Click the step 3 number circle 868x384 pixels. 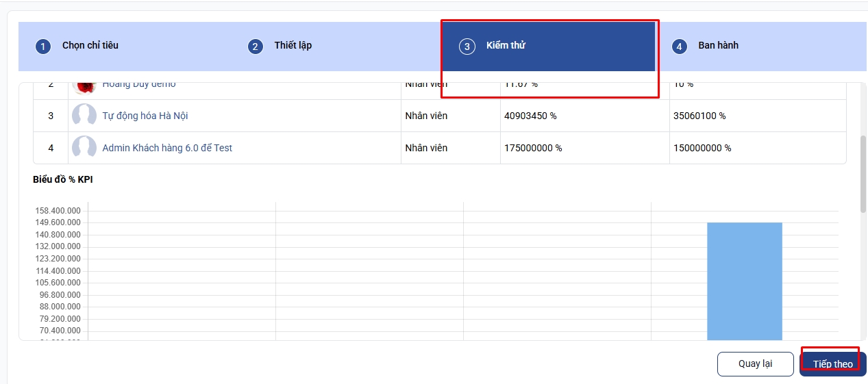click(467, 47)
